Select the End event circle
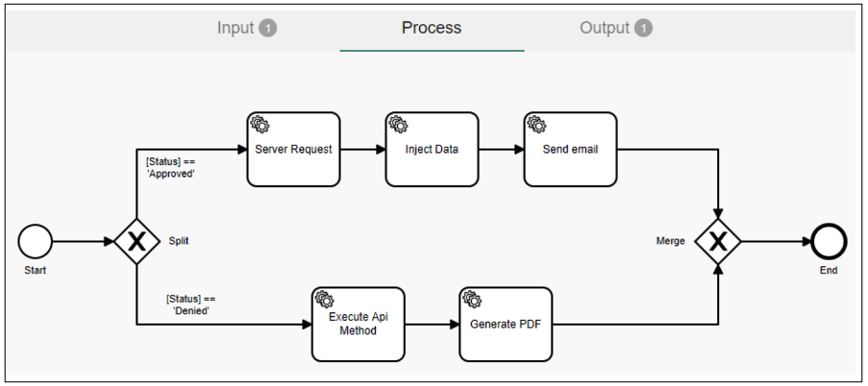 click(x=828, y=241)
